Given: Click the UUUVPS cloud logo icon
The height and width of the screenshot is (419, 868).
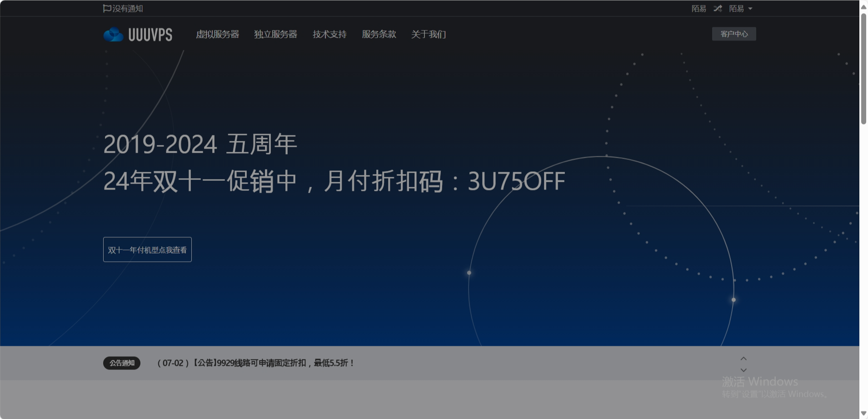Looking at the screenshot, I should [x=113, y=34].
